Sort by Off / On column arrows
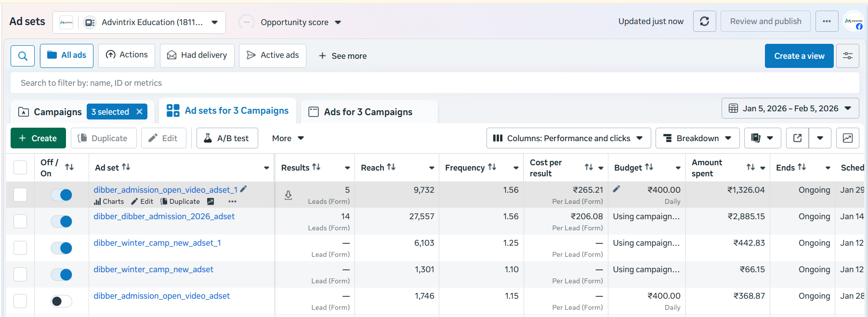The width and height of the screenshot is (868, 317). (x=69, y=167)
